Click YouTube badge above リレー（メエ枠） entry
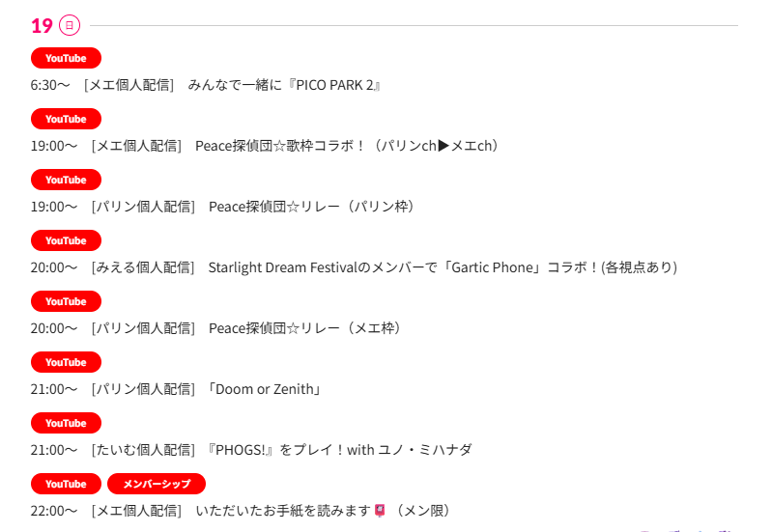 (x=66, y=301)
